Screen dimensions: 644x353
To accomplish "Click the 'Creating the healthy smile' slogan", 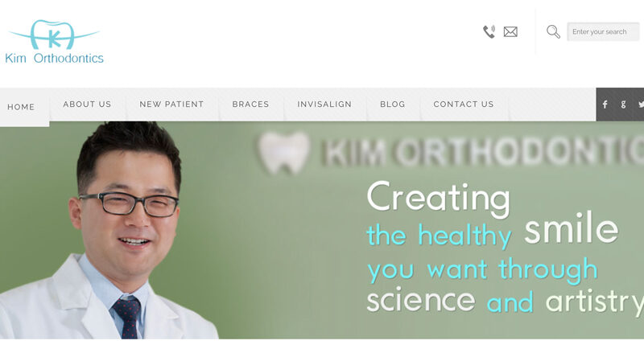I will click(506, 248).
